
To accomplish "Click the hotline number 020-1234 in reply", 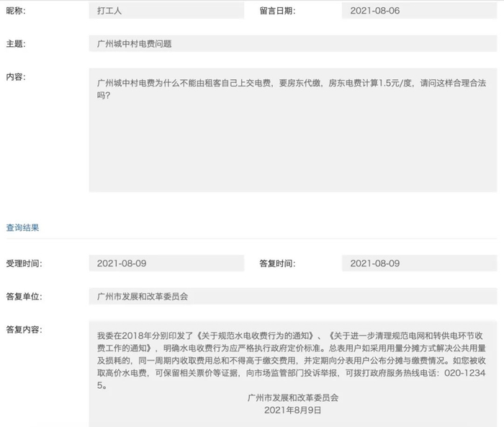I will pyautogui.click(x=465, y=373).
